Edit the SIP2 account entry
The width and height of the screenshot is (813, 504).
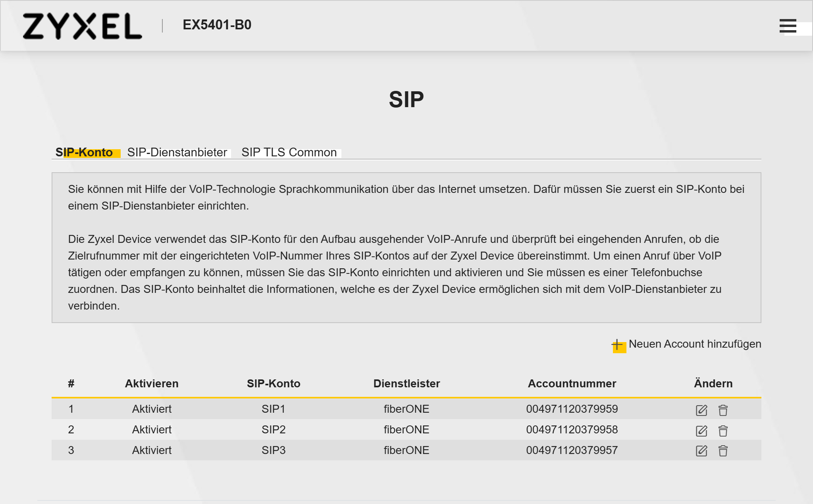(701, 431)
